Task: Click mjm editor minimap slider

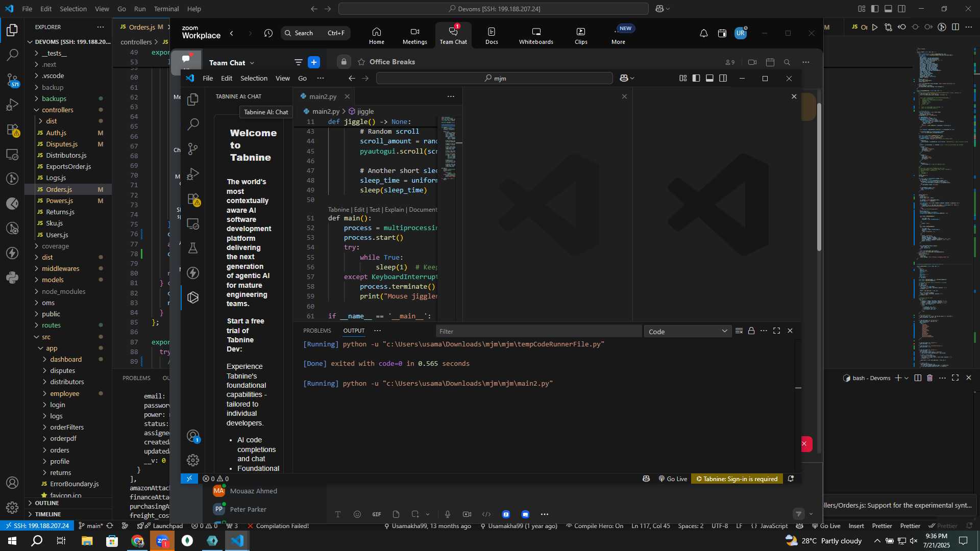Action: click(x=449, y=148)
